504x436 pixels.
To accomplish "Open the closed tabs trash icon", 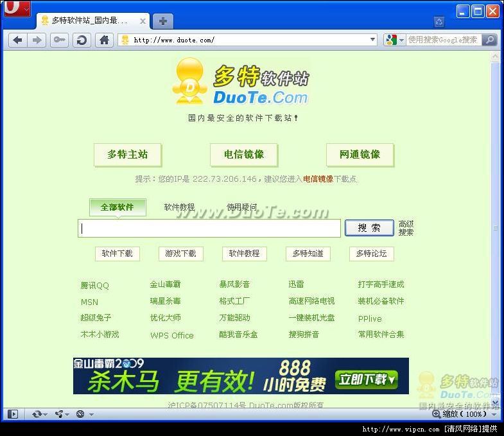I will pos(439,22).
